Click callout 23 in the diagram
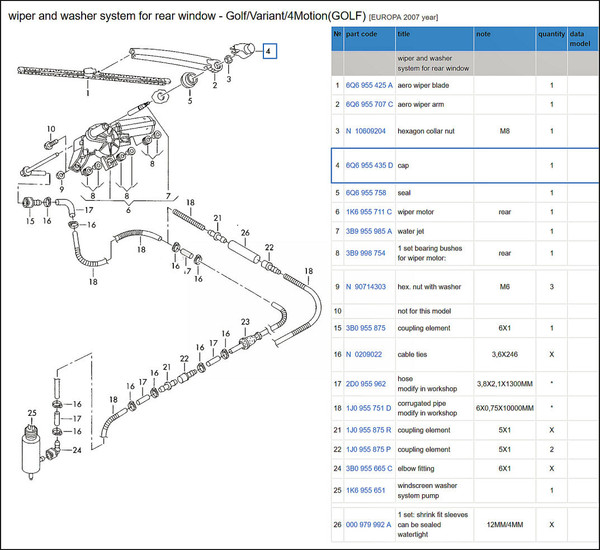The image size is (600, 550). (x=245, y=321)
